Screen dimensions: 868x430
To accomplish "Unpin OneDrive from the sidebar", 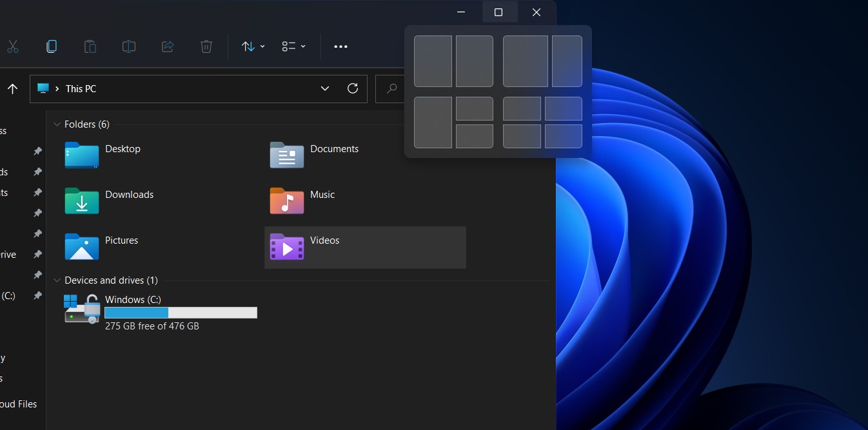I will [37, 254].
